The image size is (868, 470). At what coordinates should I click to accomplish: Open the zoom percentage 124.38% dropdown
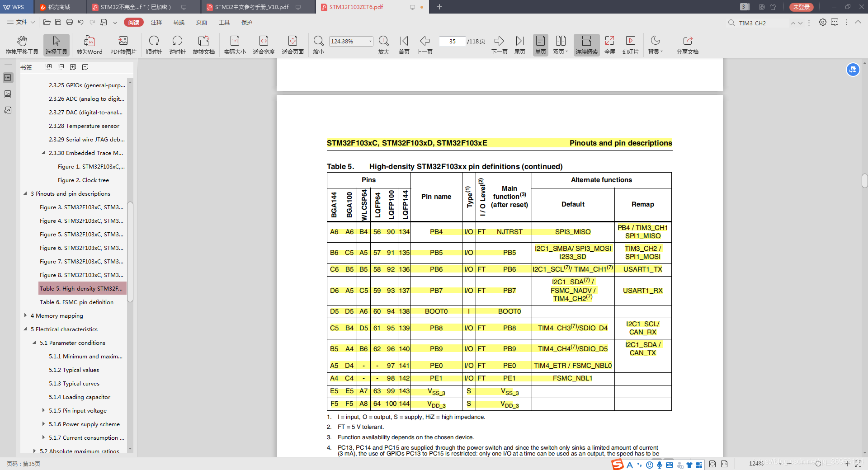(x=370, y=41)
